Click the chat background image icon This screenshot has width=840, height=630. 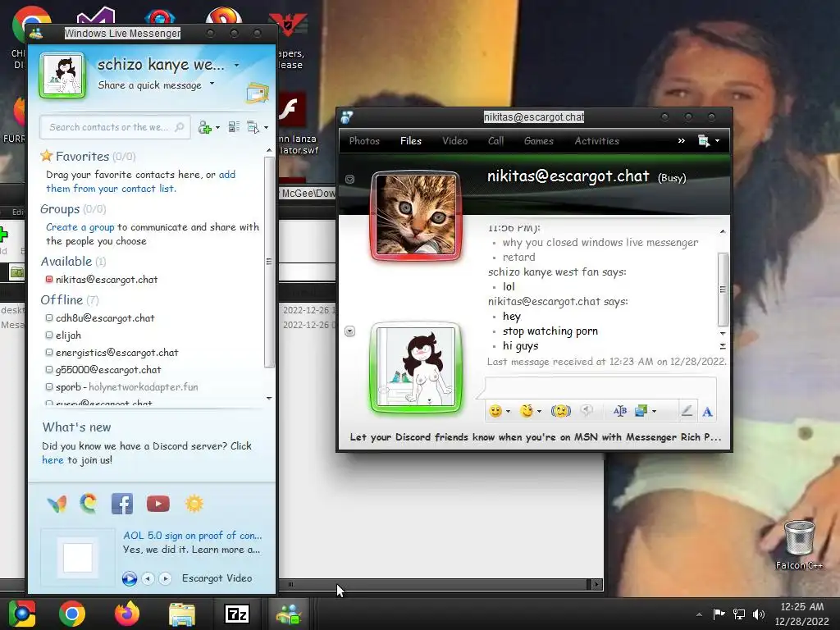[x=641, y=411]
